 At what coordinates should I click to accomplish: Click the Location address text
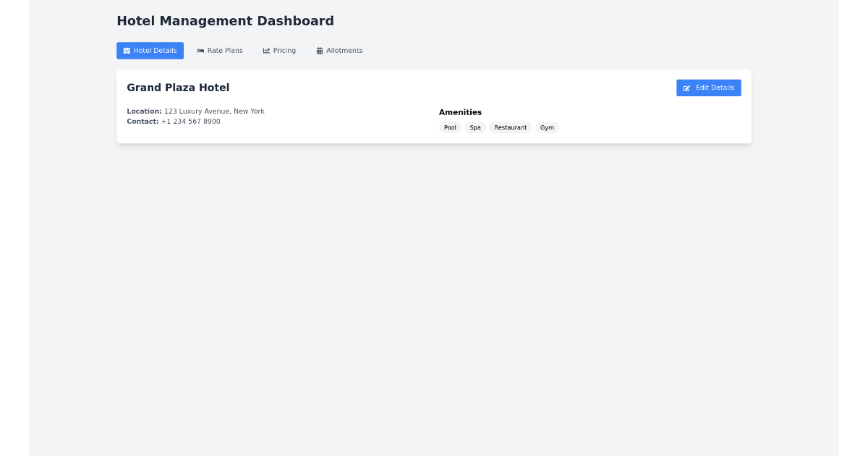pyautogui.click(x=214, y=111)
